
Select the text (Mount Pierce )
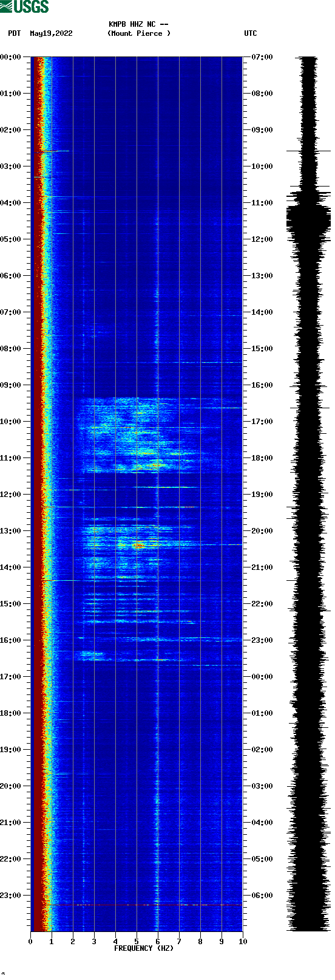tap(139, 33)
